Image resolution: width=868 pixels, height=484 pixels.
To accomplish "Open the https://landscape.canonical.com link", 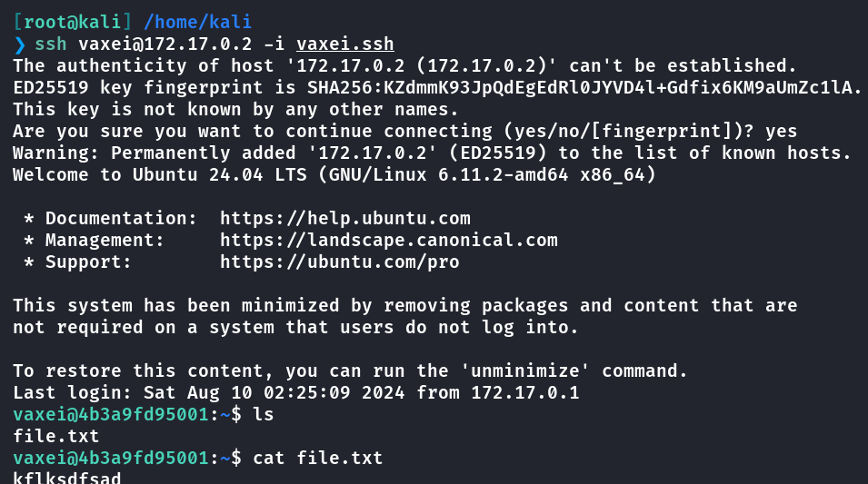I will coord(389,240).
